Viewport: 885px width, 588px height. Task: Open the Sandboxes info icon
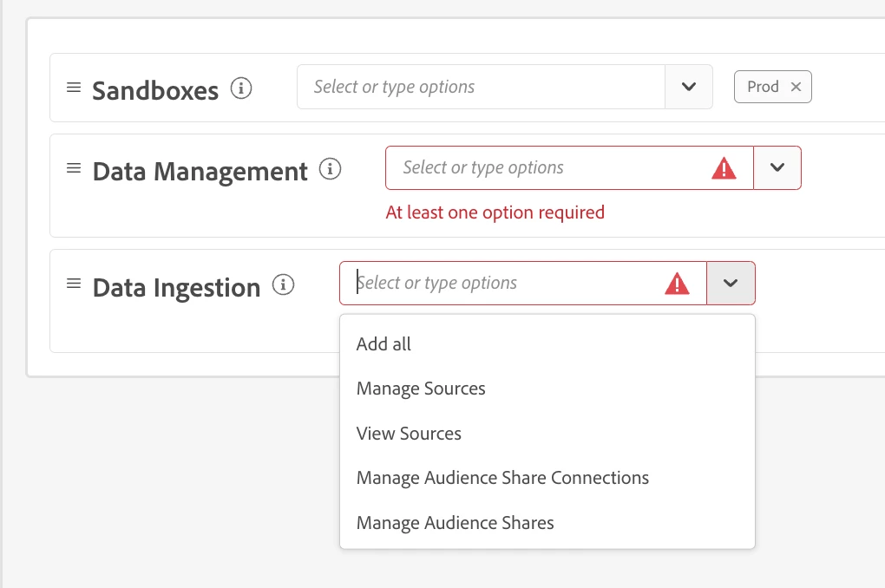click(x=241, y=88)
